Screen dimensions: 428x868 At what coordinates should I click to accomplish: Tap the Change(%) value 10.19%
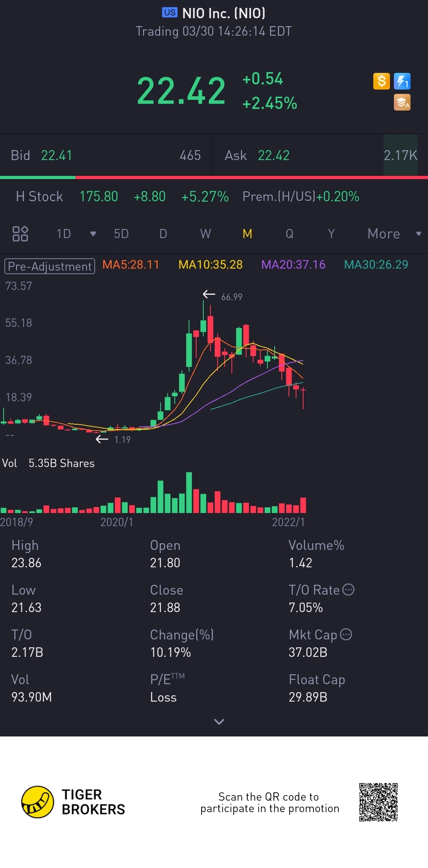(170, 652)
